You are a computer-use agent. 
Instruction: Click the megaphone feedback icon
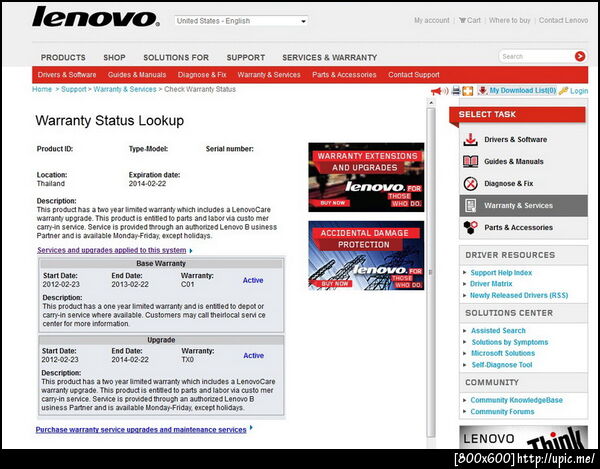pos(439,91)
